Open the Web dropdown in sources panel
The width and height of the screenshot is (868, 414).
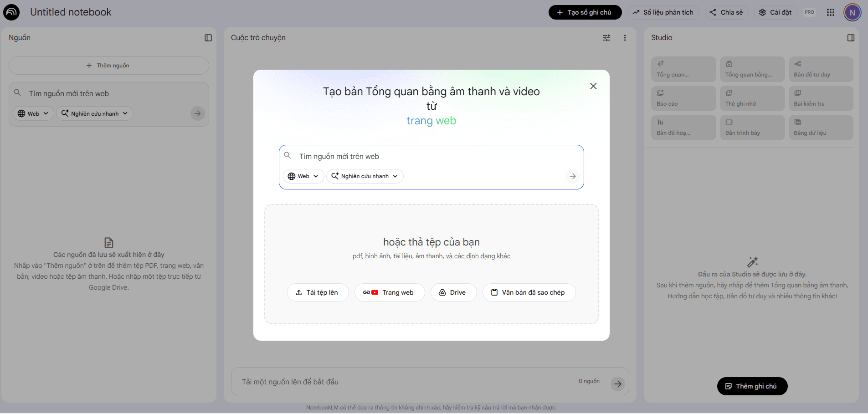click(x=33, y=113)
